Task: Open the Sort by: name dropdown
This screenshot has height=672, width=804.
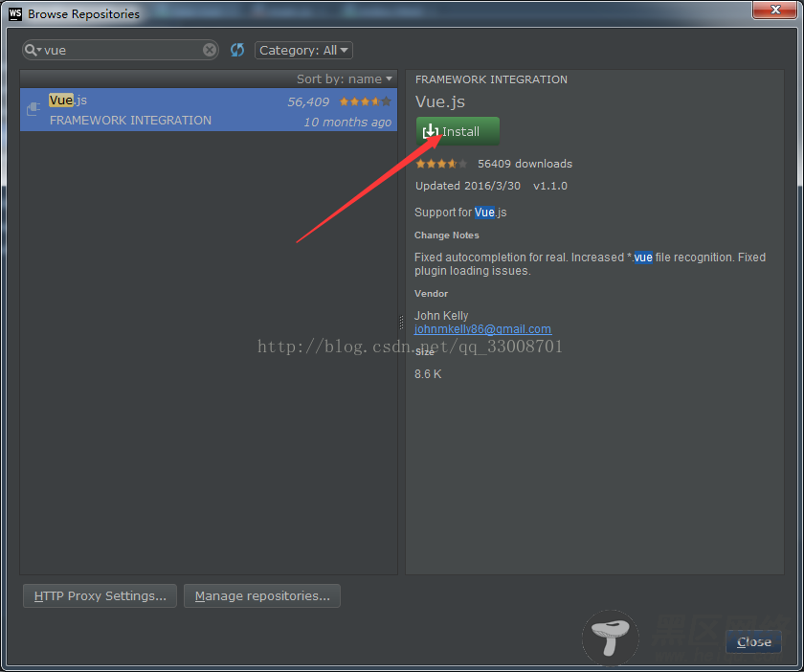Action: (x=344, y=79)
